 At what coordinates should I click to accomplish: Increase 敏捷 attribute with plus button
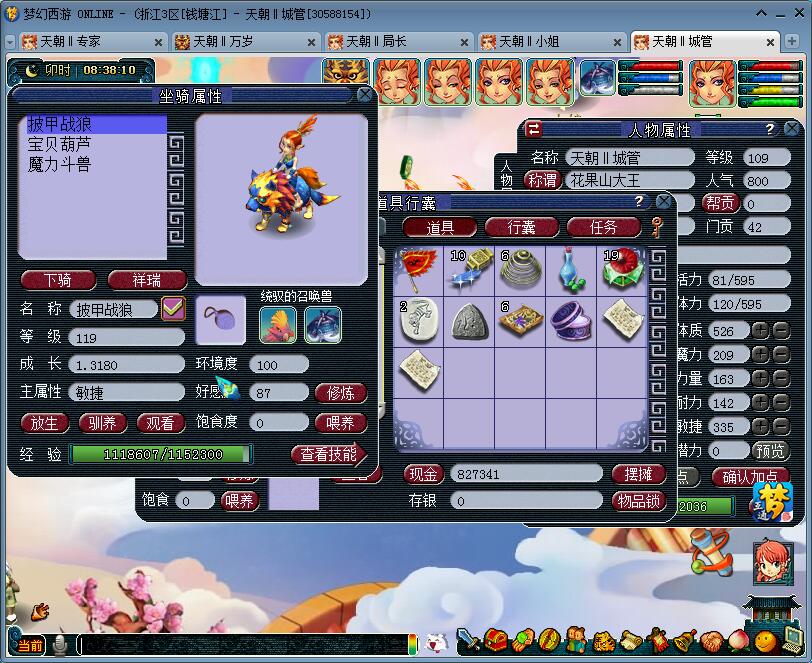pyautogui.click(x=760, y=426)
